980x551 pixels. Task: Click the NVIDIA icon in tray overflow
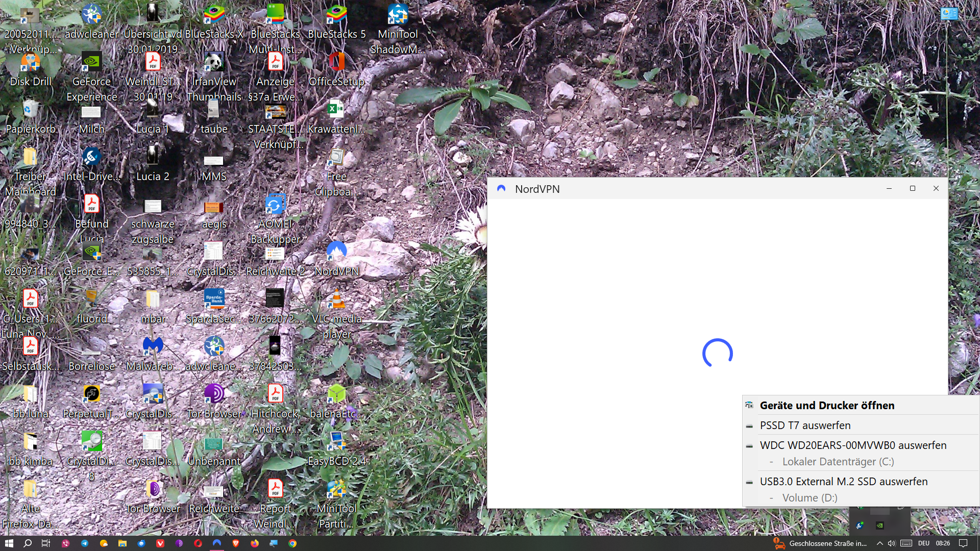pyautogui.click(x=880, y=525)
